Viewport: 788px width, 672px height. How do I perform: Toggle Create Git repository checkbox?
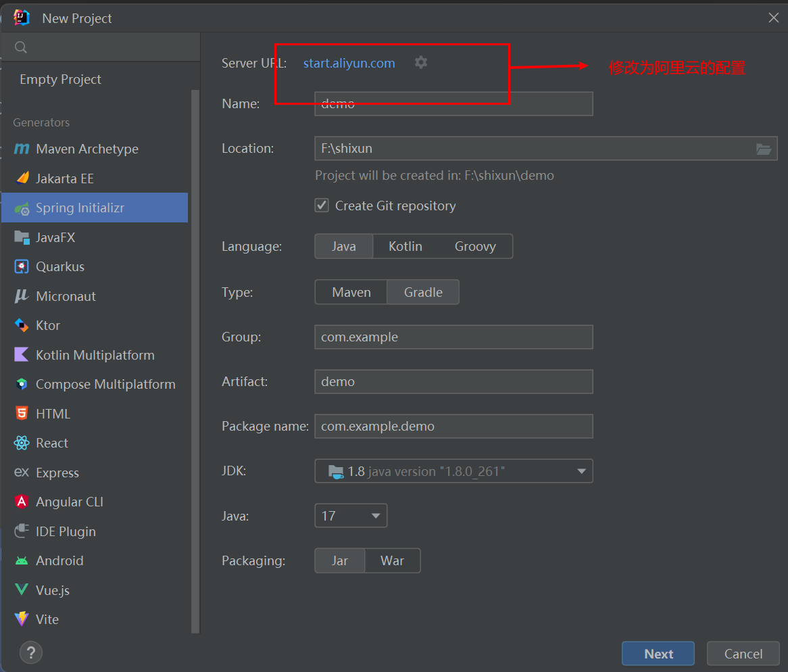(x=322, y=205)
